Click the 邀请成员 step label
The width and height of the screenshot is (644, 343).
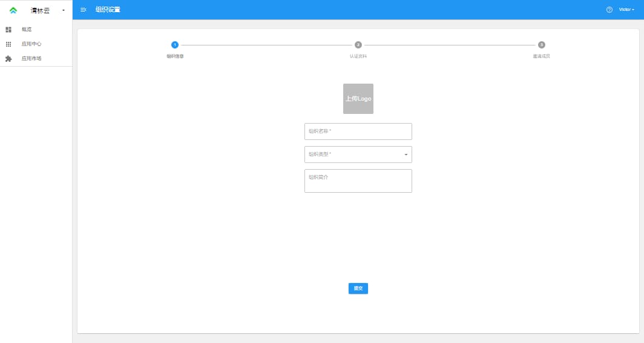(x=541, y=56)
